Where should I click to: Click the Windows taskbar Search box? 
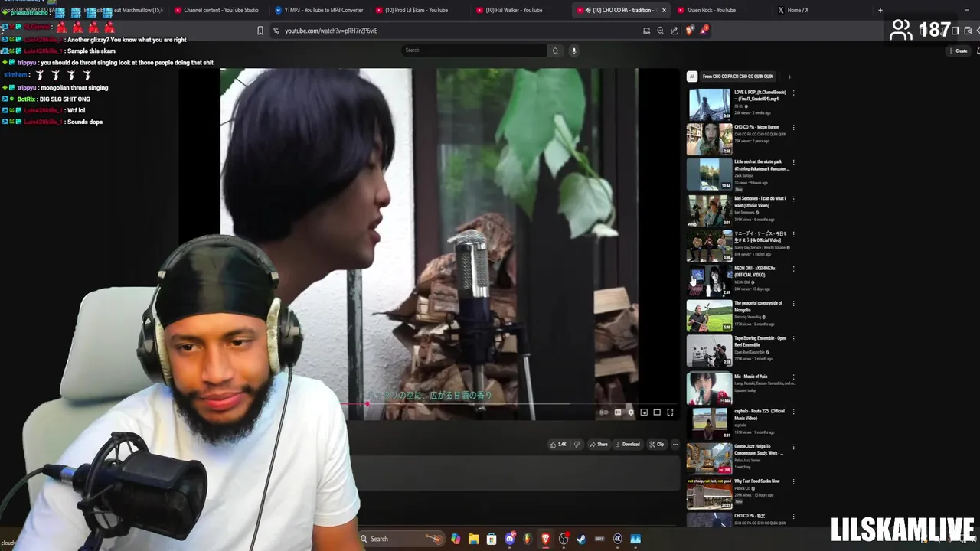[x=401, y=539]
